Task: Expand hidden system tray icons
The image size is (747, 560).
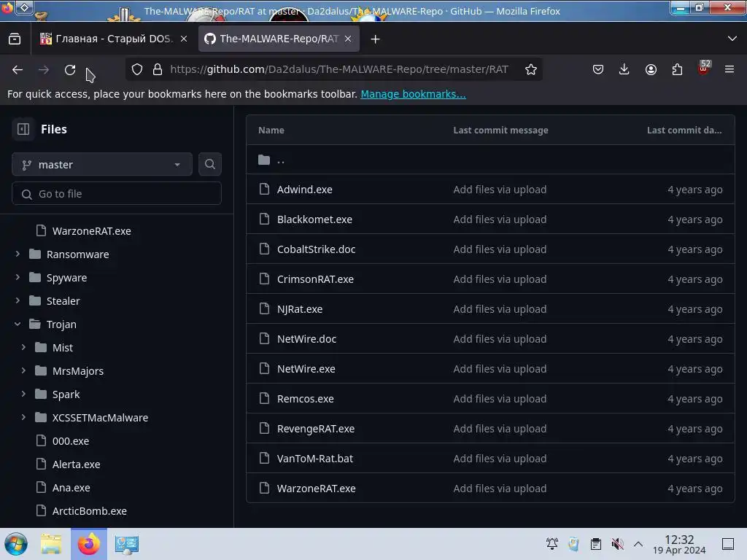Action: (638, 544)
